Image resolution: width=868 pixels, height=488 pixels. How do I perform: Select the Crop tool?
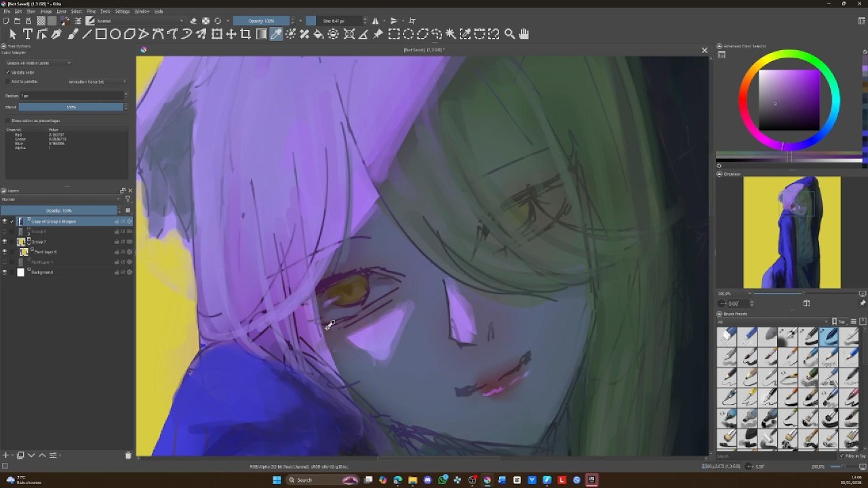pyautogui.click(x=245, y=34)
